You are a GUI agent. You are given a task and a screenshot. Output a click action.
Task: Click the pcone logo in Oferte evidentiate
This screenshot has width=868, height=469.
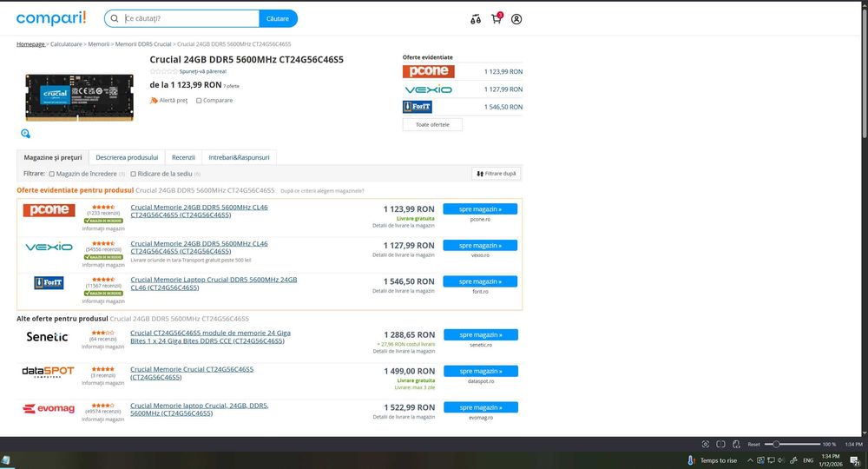(429, 71)
